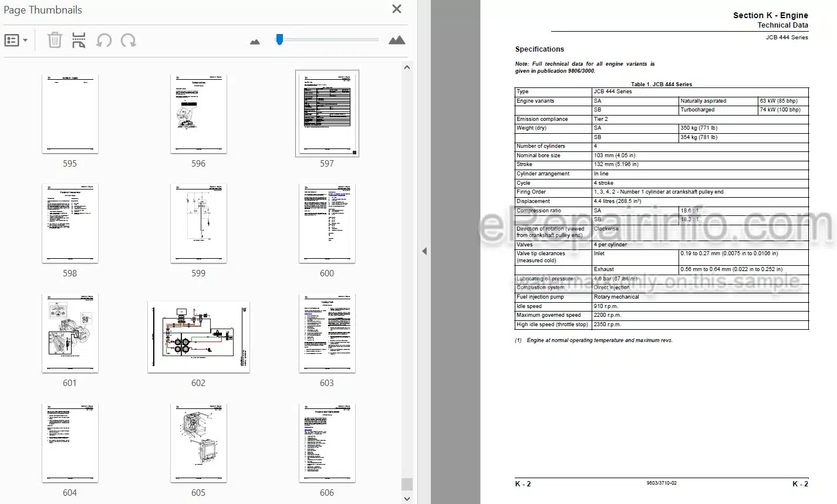Click 'Naturally aspirated' table cell

coord(703,101)
